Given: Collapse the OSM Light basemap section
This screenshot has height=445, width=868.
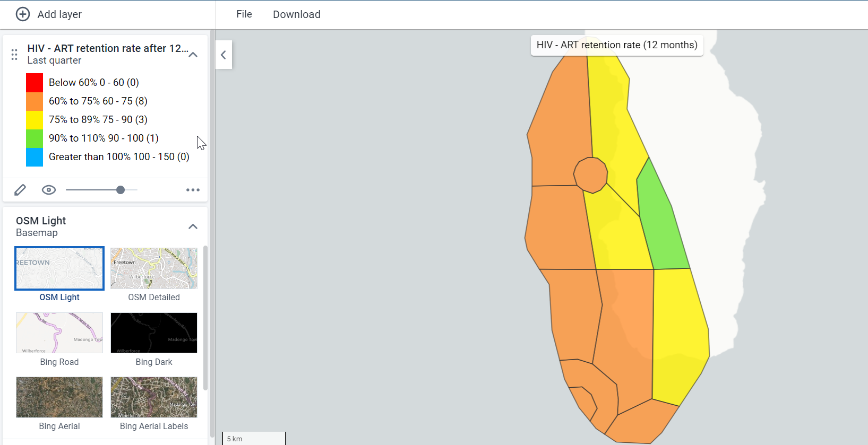Looking at the screenshot, I should (x=193, y=226).
